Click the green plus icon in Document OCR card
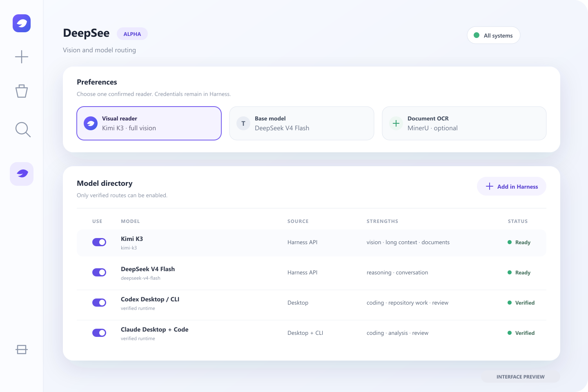The width and height of the screenshot is (588, 392). [396, 123]
